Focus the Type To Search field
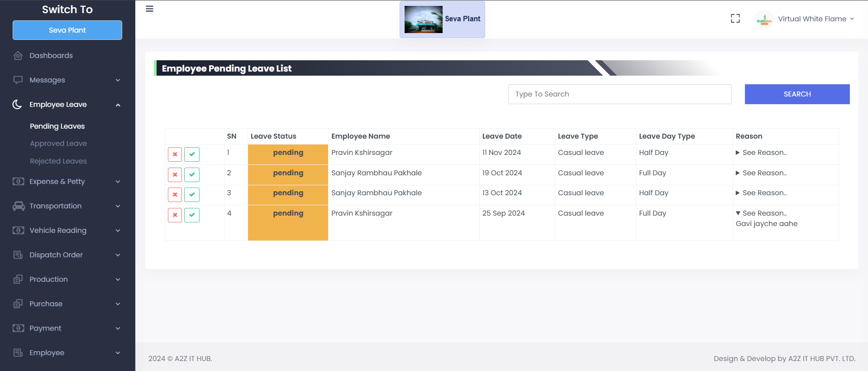Viewport: 868px width, 371px height. 619,94
